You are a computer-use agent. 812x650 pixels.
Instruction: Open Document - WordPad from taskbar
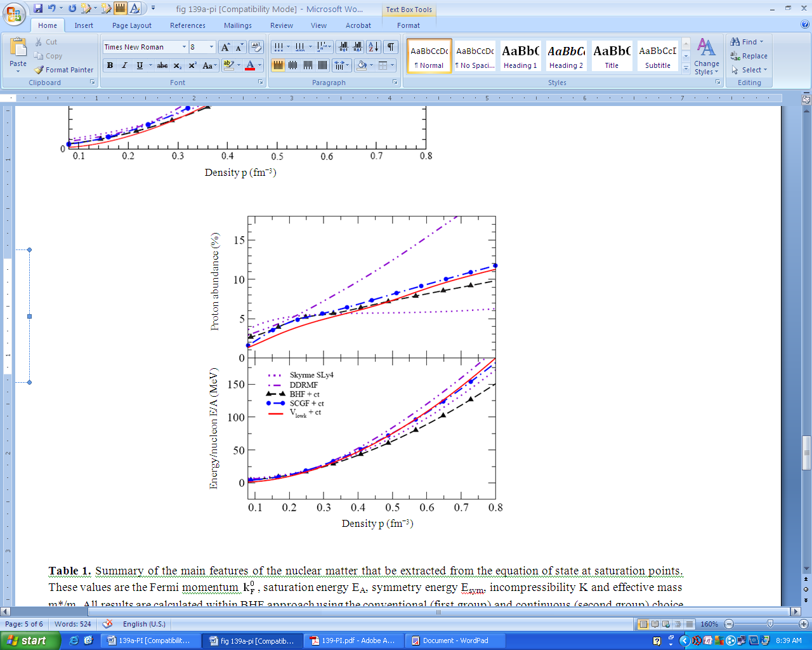(x=455, y=640)
